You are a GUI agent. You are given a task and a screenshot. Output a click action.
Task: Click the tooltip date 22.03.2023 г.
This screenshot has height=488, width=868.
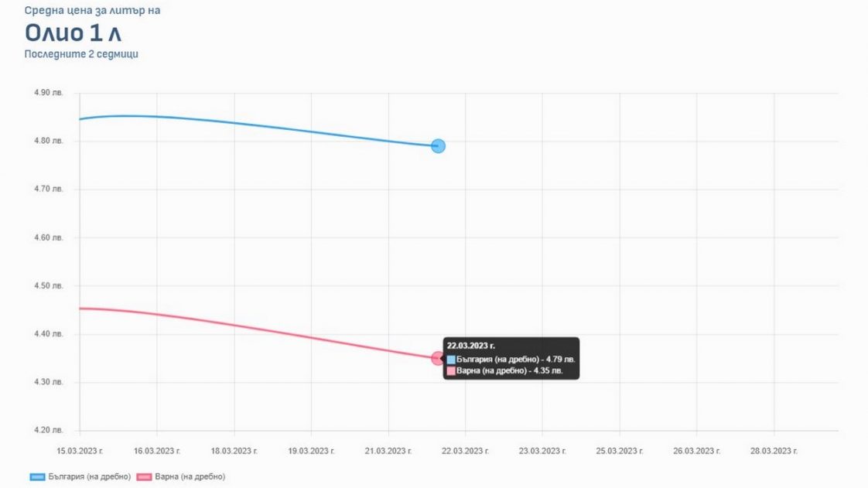point(471,346)
